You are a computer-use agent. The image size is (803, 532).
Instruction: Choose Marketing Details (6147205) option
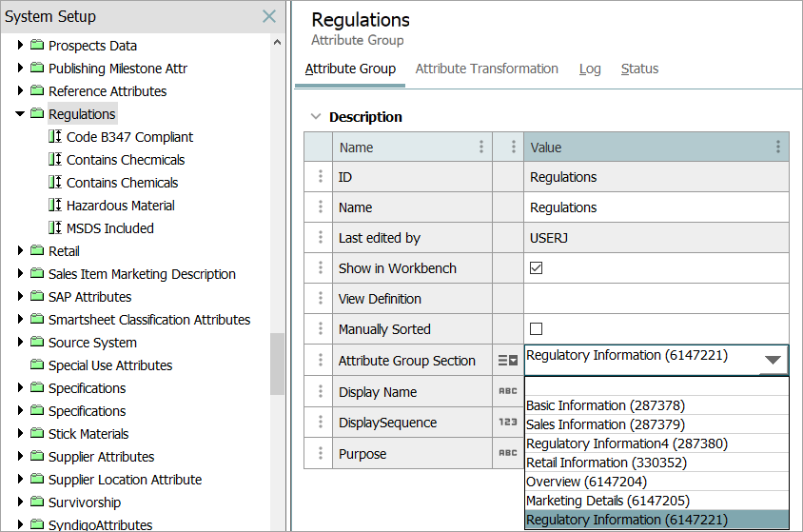pos(657,501)
